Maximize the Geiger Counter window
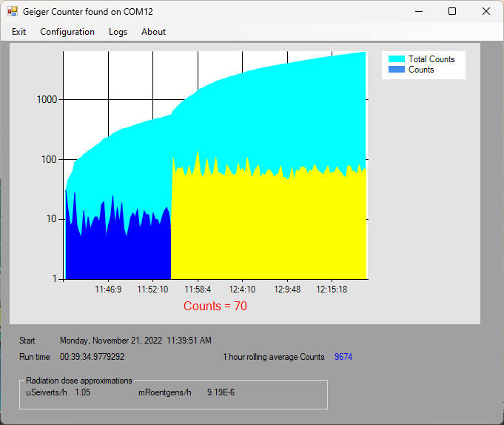Viewport: 504px width, 425px height. coord(452,12)
